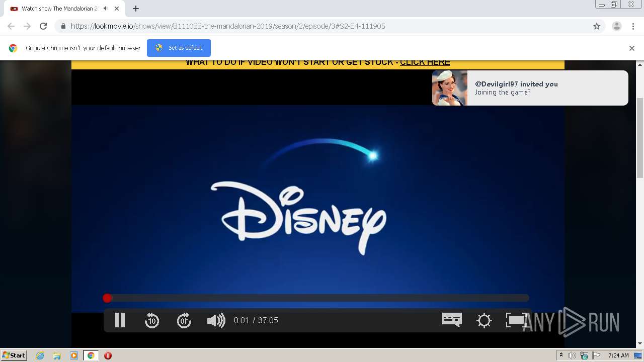Click the red progress bar handle
The image size is (644, 362).
coord(107,298)
